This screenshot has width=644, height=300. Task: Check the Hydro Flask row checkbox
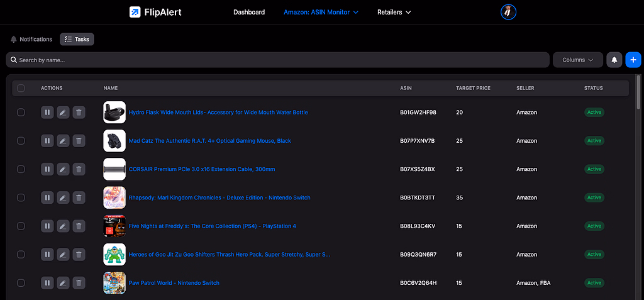pos(21,112)
